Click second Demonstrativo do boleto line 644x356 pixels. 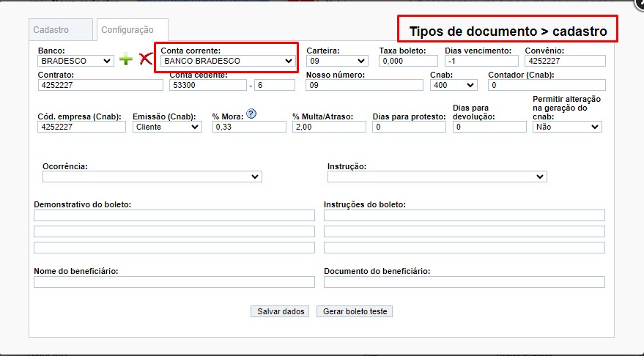click(174, 231)
